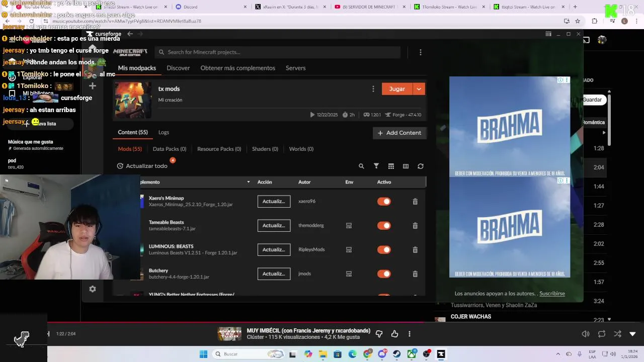Image resolution: width=644 pixels, height=362 pixels.
Task: Delete Butchery mod with trash icon
Action: pos(415,274)
